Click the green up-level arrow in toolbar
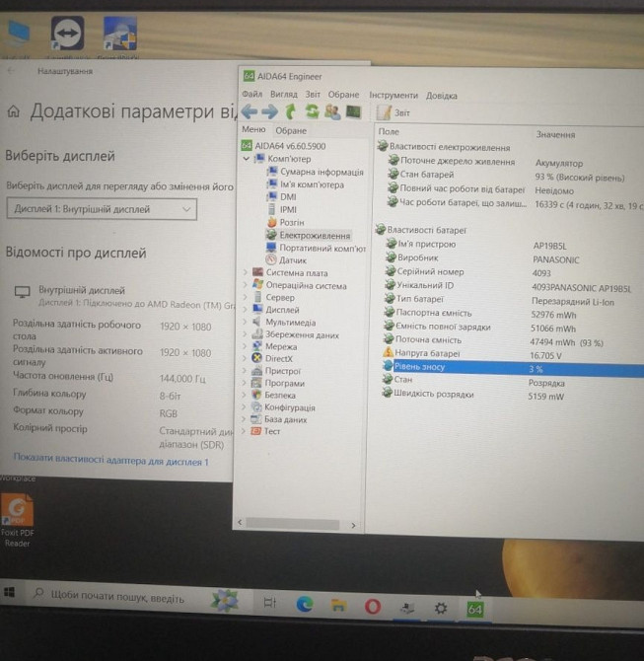 291,111
